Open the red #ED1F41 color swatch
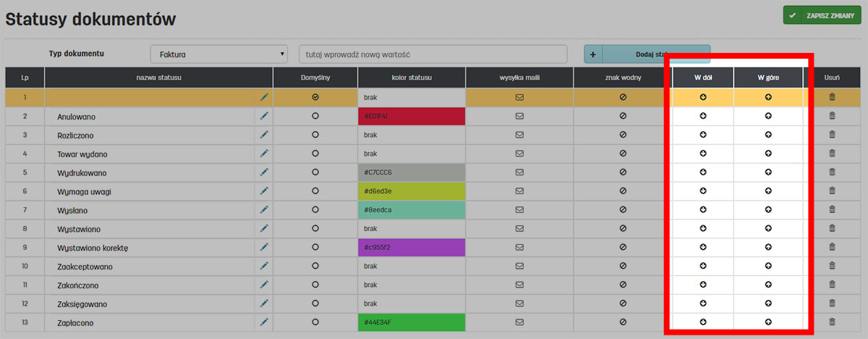868x339 pixels. [411, 116]
